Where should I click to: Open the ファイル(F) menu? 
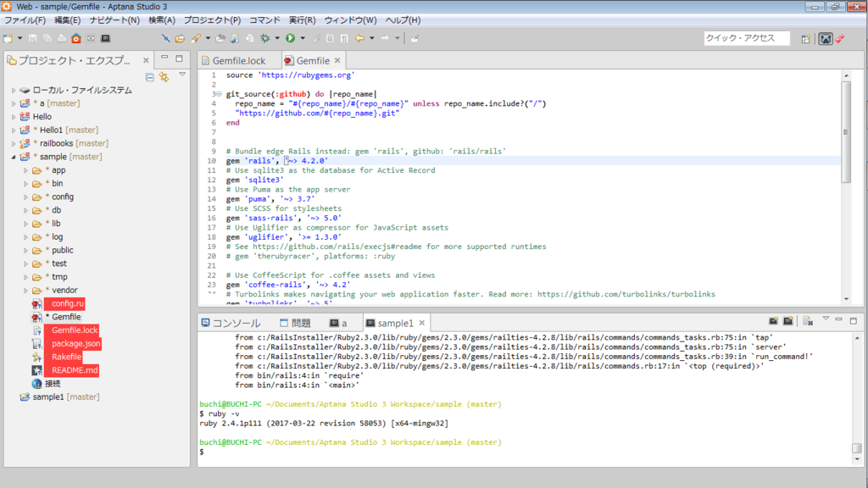point(25,20)
